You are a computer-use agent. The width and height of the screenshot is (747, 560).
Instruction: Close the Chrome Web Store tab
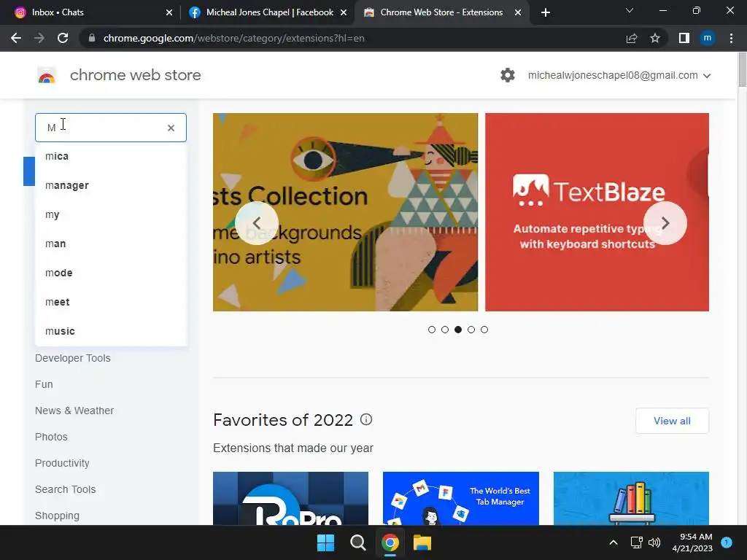point(518,12)
